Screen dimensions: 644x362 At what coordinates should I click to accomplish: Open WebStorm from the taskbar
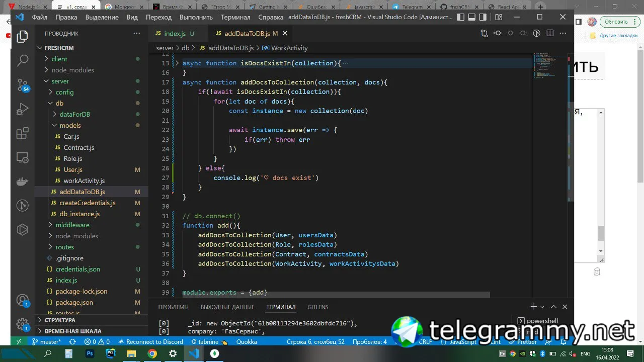(x=111, y=354)
